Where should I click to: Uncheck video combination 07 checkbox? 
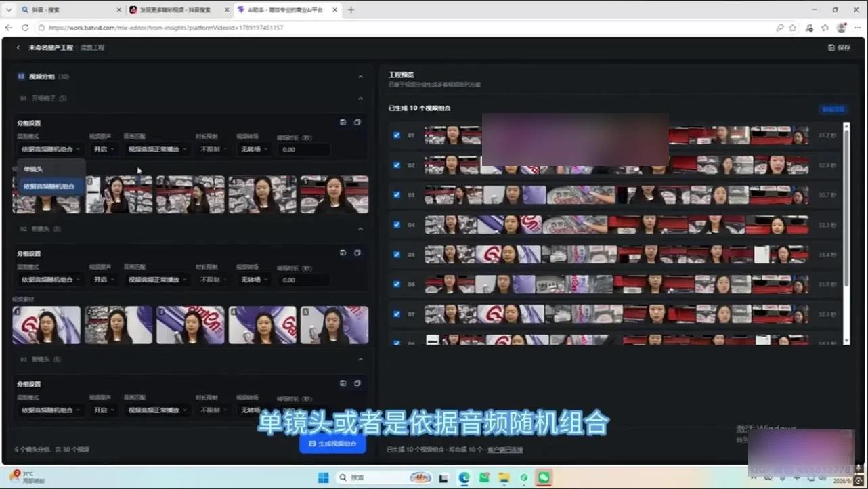(x=397, y=314)
